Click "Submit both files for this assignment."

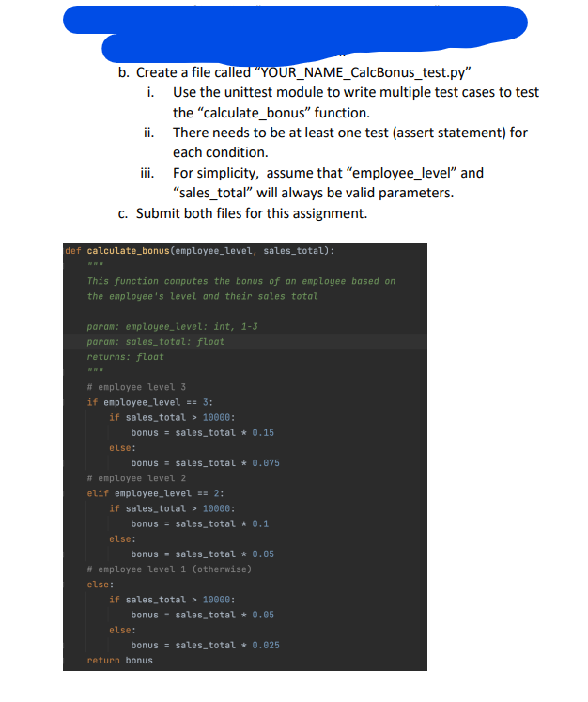[252, 213]
